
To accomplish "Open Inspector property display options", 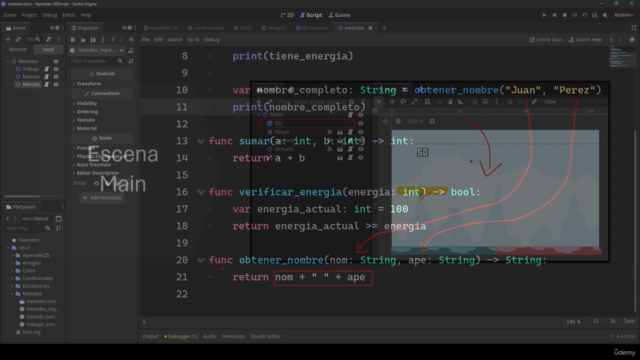I will pos(131,61).
